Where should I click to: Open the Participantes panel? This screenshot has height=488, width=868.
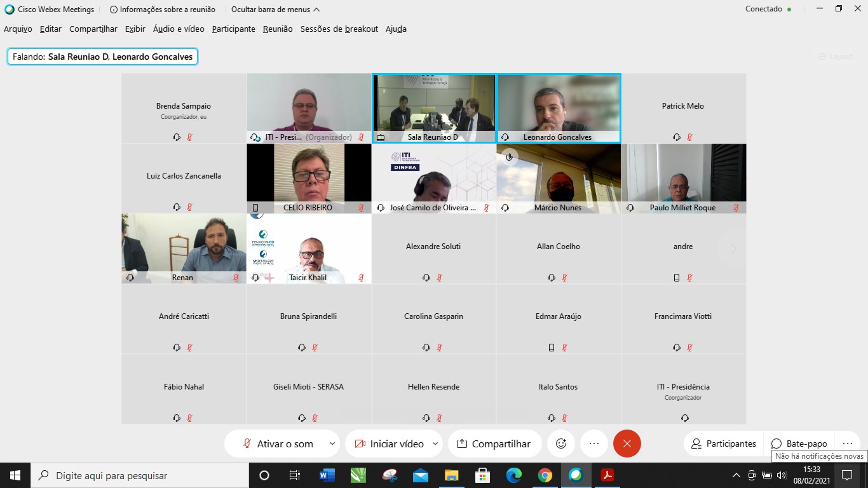724,444
